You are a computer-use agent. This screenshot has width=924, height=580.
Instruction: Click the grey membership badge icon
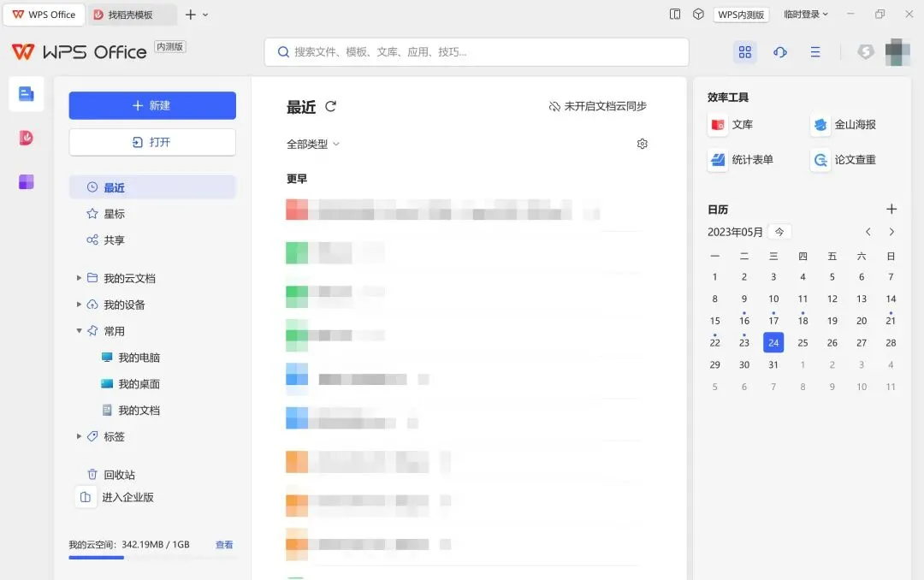866,52
